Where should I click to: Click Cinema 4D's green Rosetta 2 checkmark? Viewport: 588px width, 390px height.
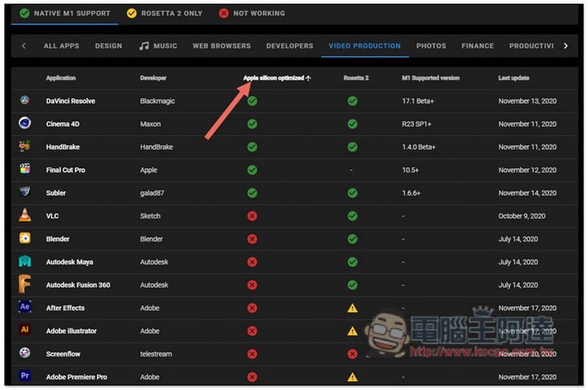[x=352, y=124]
